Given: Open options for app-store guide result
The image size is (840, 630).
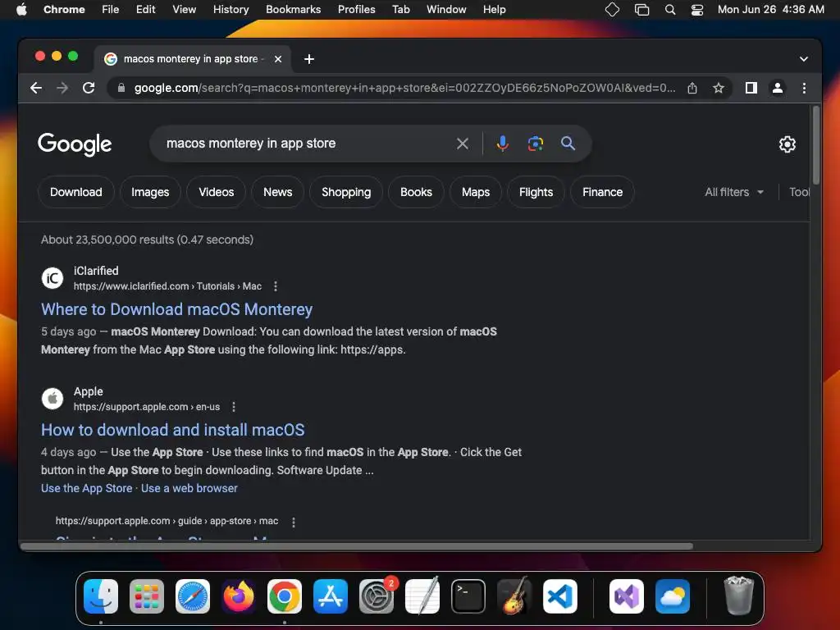Looking at the screenshot, I should 293,522.
